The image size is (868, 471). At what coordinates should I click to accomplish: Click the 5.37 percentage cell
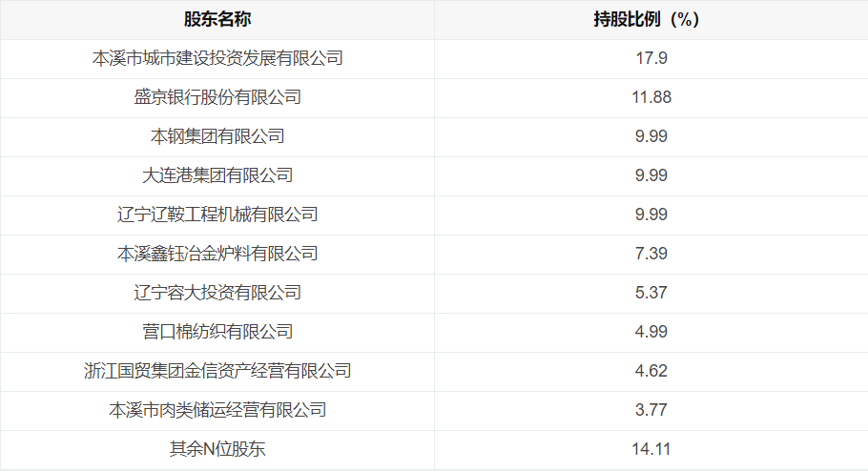[x=651, y=293]
